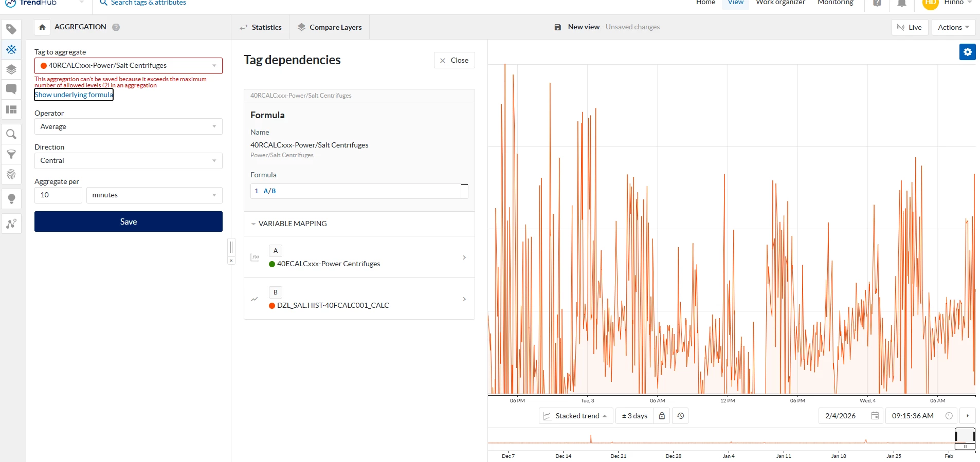Click the home icon beside AGGREGATION
980x462 pixels.
(x=42, y=27)
